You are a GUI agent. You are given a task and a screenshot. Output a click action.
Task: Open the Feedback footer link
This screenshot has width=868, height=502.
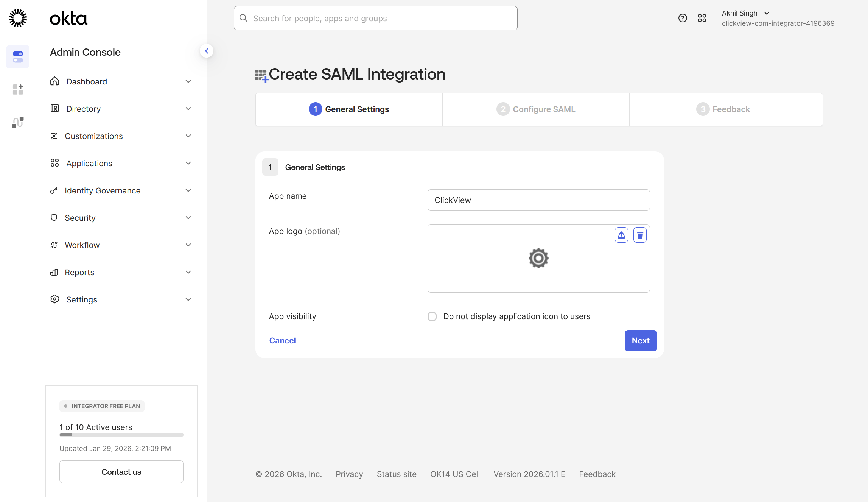coord(597,474)
